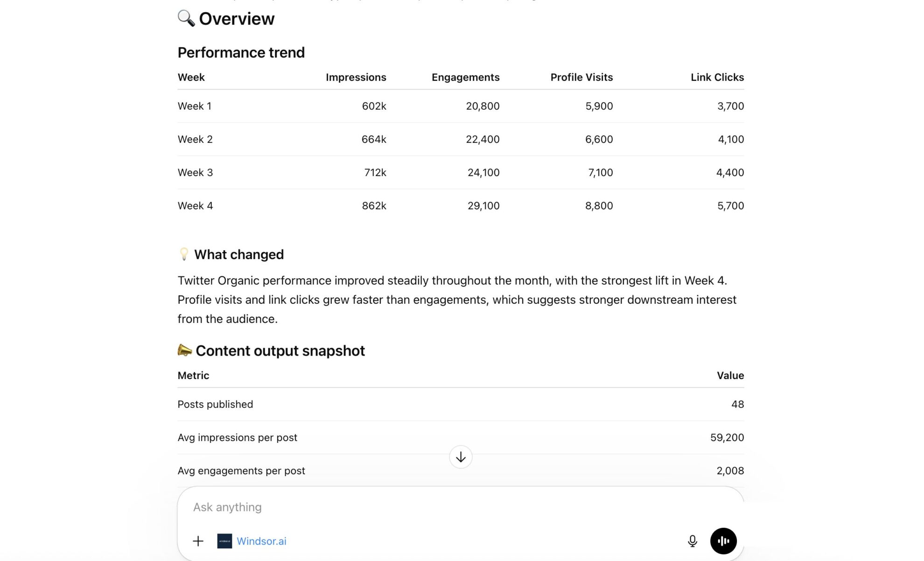Click Avg engagements per post label
Screen dimensions: 924x561
pos(241,470)
